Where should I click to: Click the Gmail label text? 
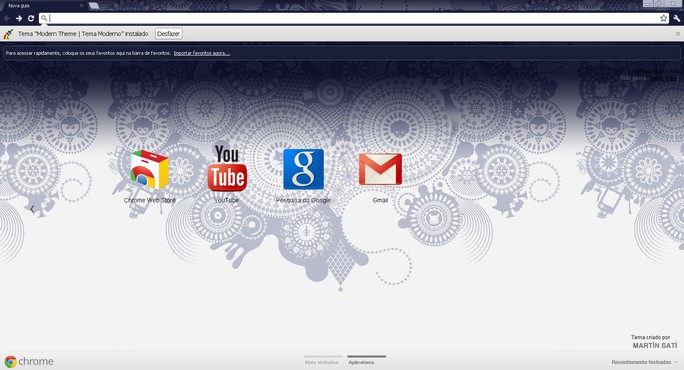[x=380, y=200]
